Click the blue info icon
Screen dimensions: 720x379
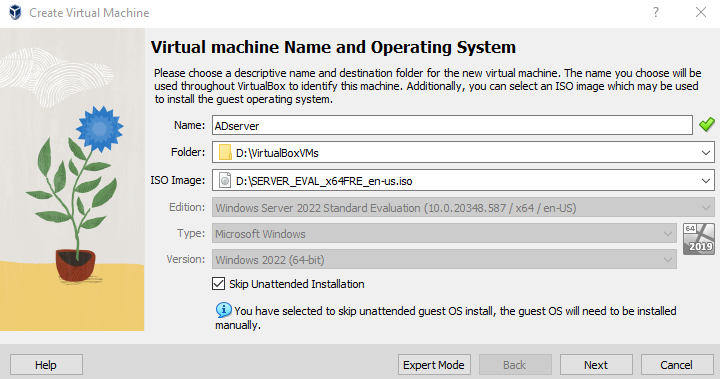point(224,310)
